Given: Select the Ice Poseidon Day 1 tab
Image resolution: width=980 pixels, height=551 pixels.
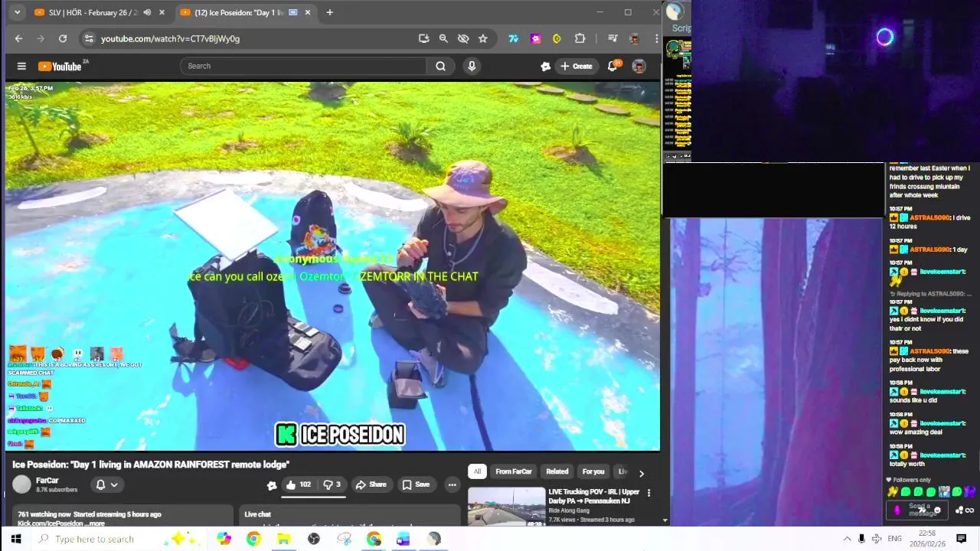Looking at the screenshot, I should click(239, 12).
